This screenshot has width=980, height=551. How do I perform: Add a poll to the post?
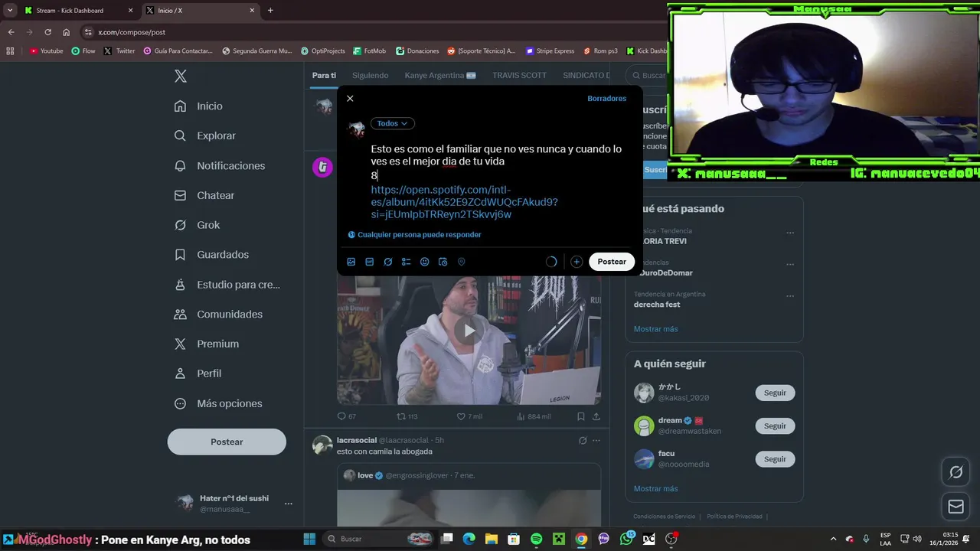407,262
